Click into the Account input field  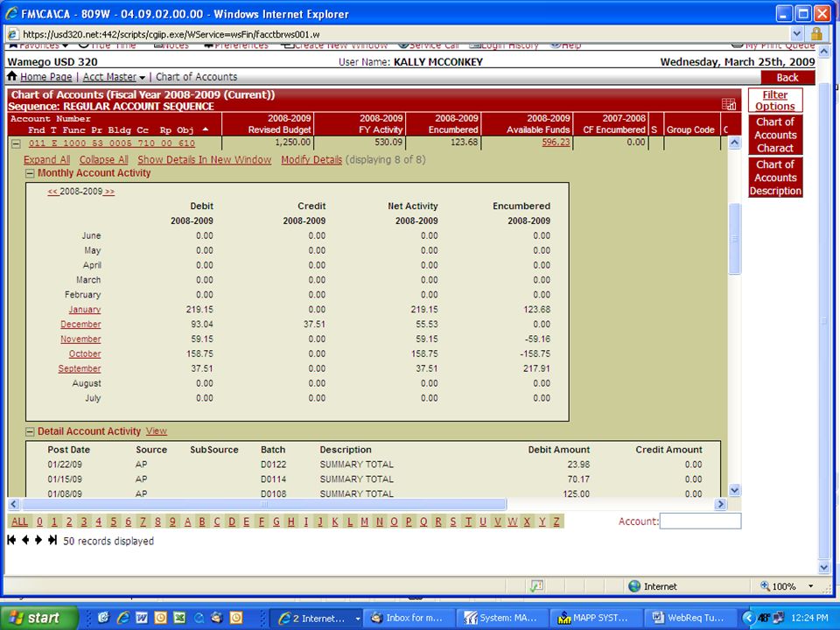(x=700, y=521)
